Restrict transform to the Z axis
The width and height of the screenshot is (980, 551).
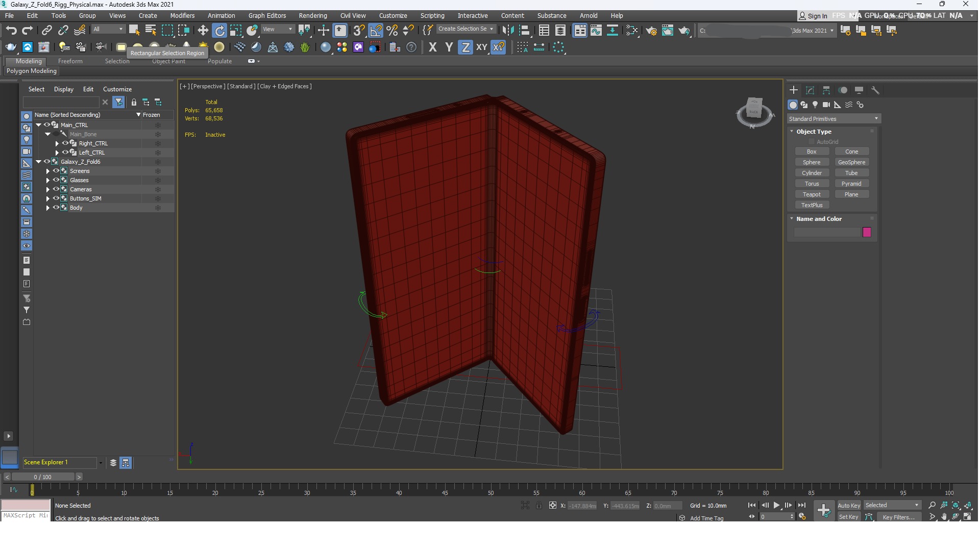click(465, 47)
